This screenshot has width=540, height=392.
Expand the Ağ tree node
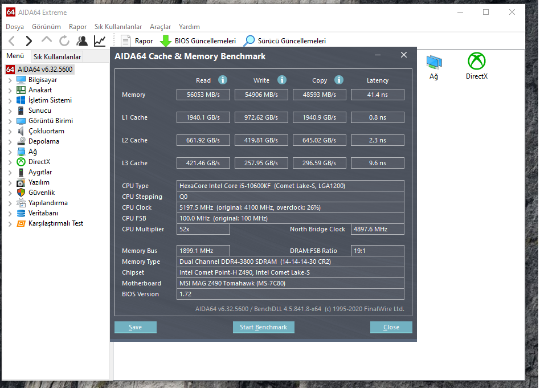10,152
